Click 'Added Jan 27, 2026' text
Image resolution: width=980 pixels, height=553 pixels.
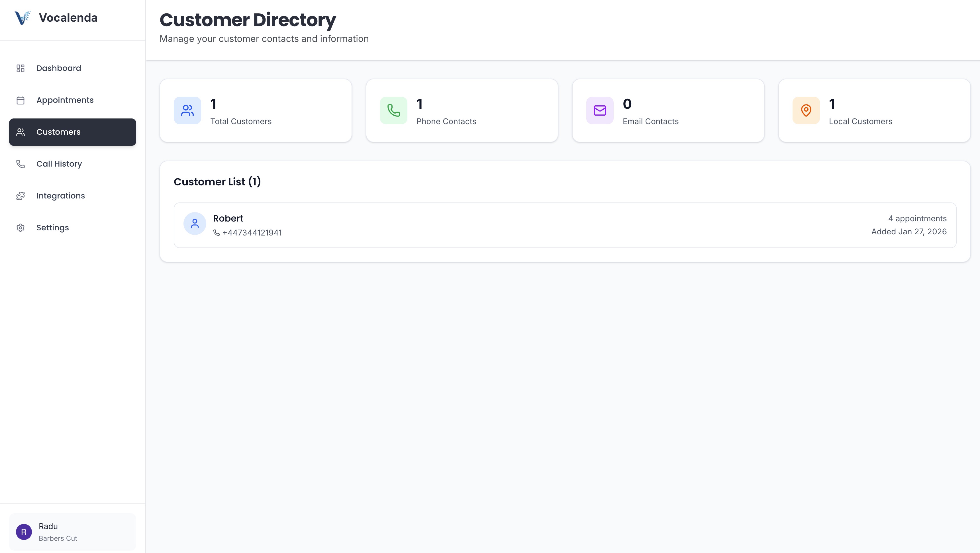909,232
